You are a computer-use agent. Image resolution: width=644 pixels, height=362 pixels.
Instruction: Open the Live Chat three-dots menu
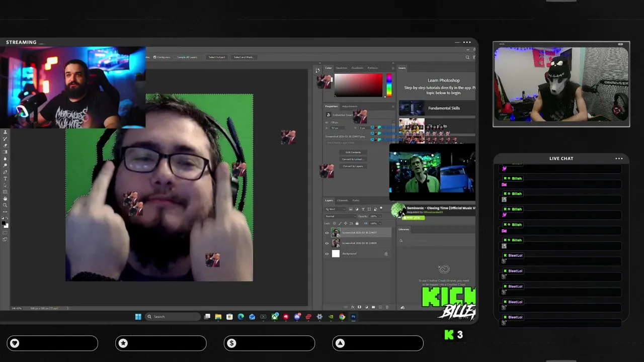click(x=619, y=158)
